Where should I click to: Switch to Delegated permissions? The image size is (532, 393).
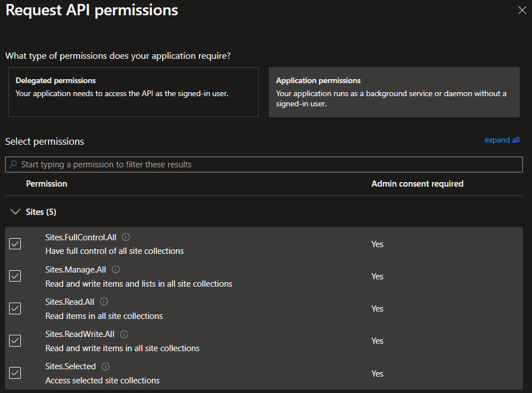point(133,93)
